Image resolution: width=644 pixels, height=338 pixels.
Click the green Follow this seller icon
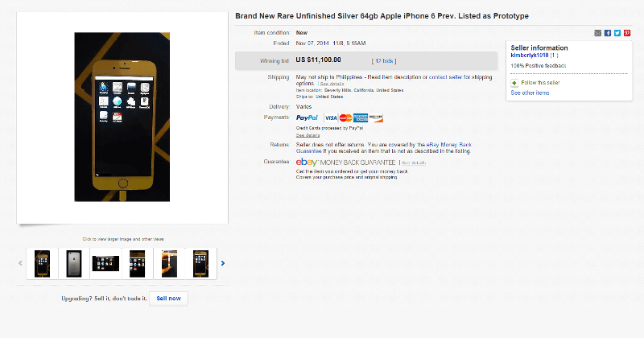coord(514,83)
